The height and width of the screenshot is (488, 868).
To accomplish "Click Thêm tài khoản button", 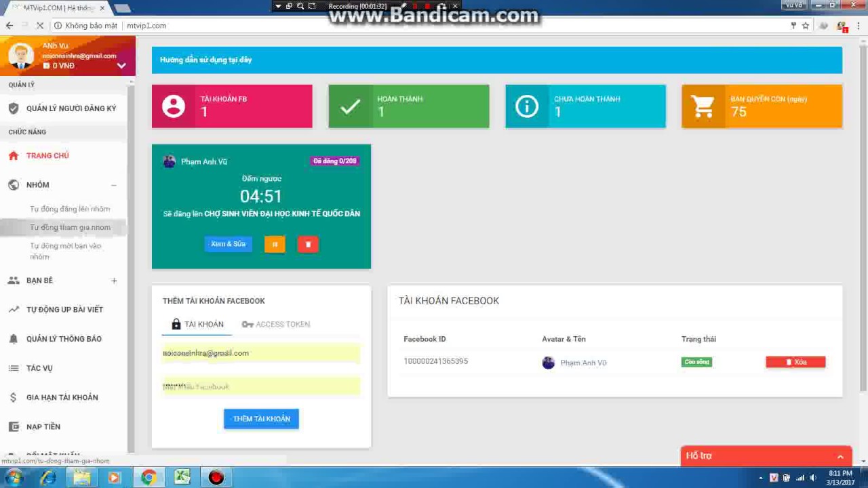I will 261,419.
